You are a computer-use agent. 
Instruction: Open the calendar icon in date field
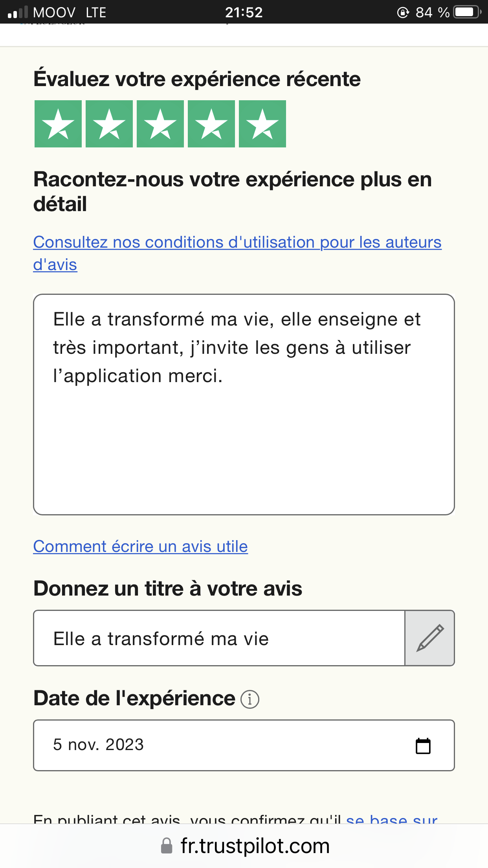[423, 746]
